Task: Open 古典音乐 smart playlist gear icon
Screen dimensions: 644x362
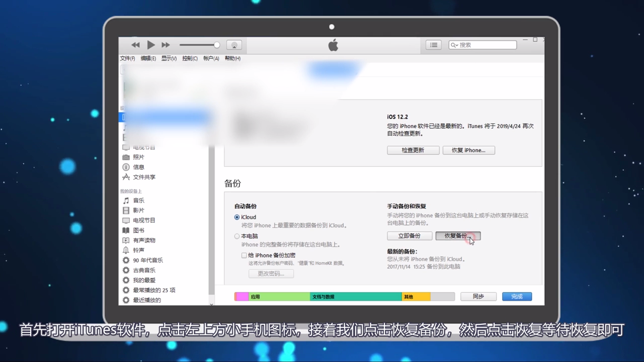Action: pos(126,270)
